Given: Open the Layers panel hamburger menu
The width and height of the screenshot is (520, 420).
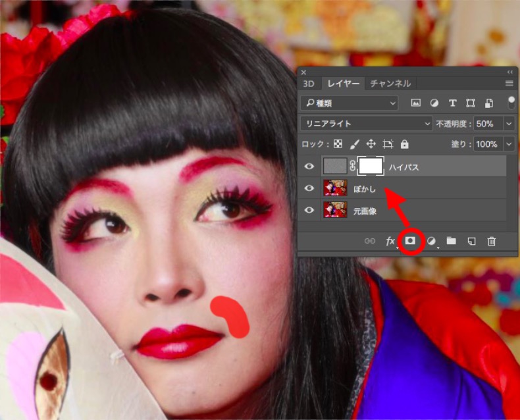Looking at the screenshot, I should pyautogui.click(x=509, y=84).
